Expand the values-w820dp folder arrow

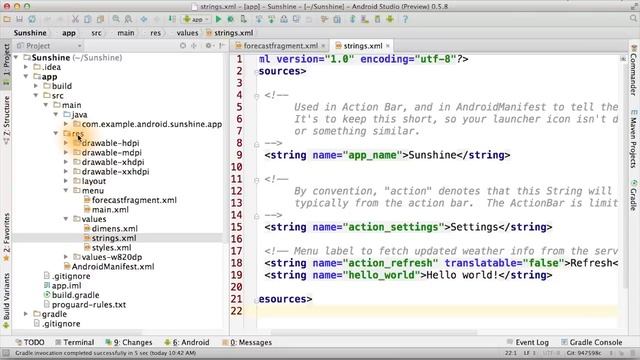(66, 257)
